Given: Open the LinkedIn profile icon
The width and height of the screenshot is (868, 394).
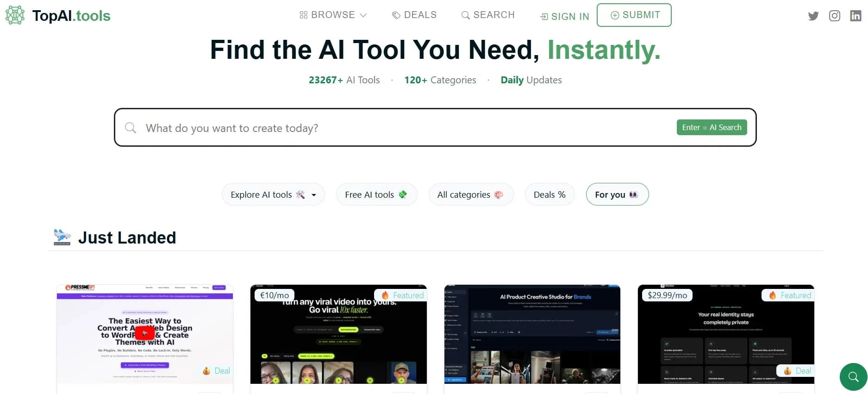Looking at the screenshot, I should click(856, 16).
